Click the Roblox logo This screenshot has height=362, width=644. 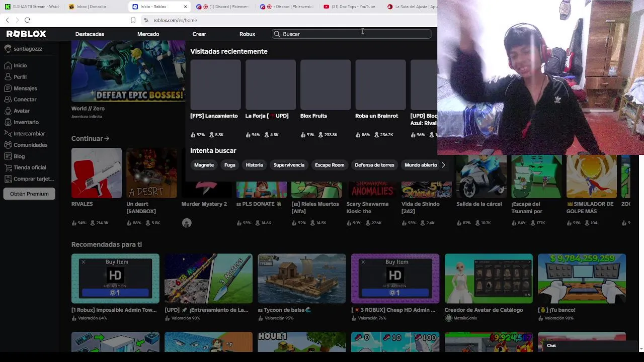tap(26, 34)
